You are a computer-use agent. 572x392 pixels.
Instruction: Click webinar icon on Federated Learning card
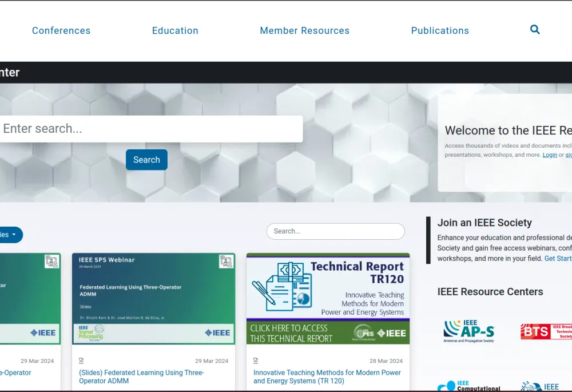[226, 262]
